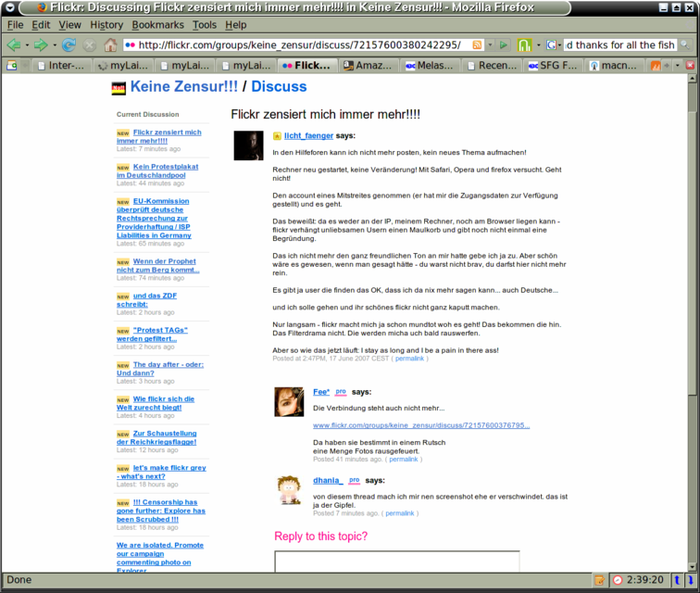Click the new tab icon left of the tabs
This screenshot has height=593, width=700.
coord(12,66)
